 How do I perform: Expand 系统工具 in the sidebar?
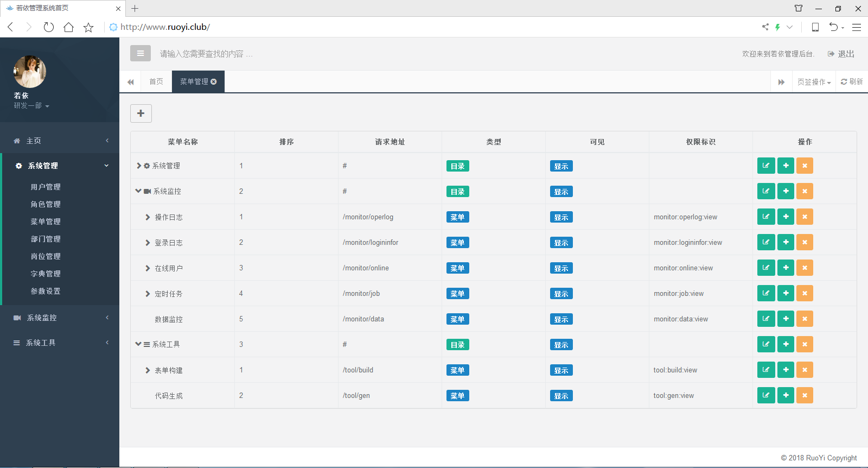click(60, 343)
